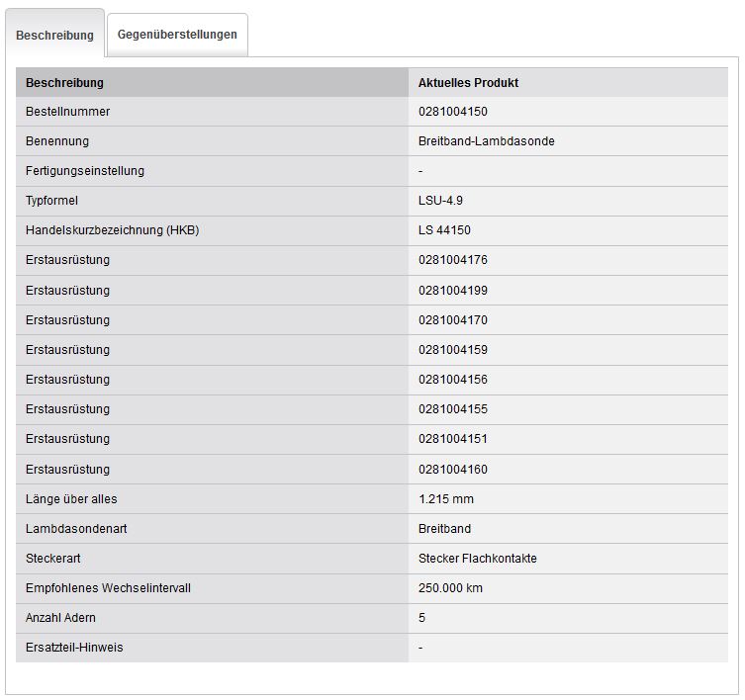Select the "Stecker Flachkontakte" value

pos(477,559)
